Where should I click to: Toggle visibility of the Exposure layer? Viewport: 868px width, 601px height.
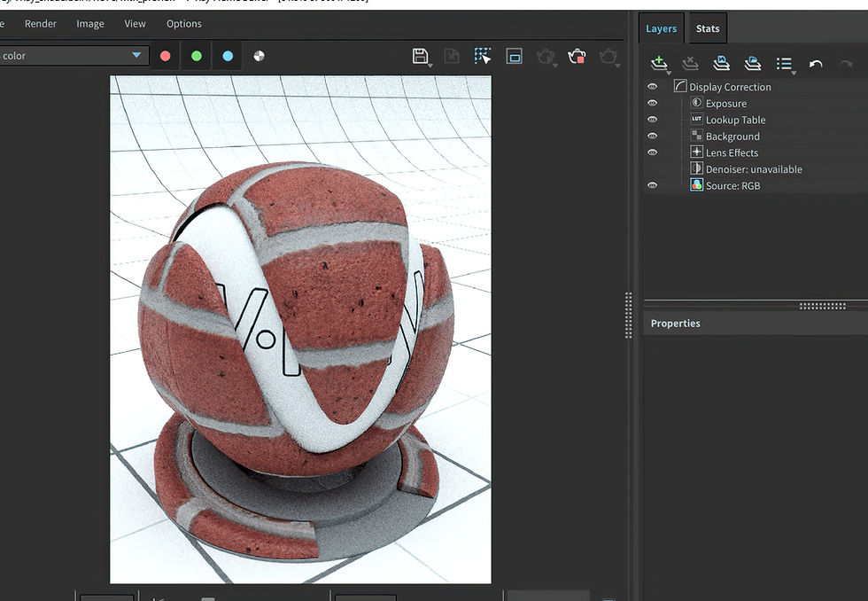[x=653, y=103]
